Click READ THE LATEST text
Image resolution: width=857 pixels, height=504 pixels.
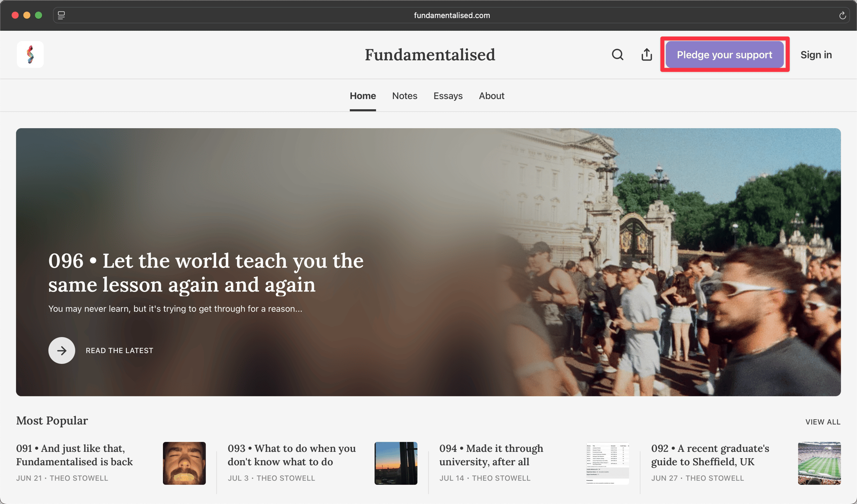coord(119,351)
